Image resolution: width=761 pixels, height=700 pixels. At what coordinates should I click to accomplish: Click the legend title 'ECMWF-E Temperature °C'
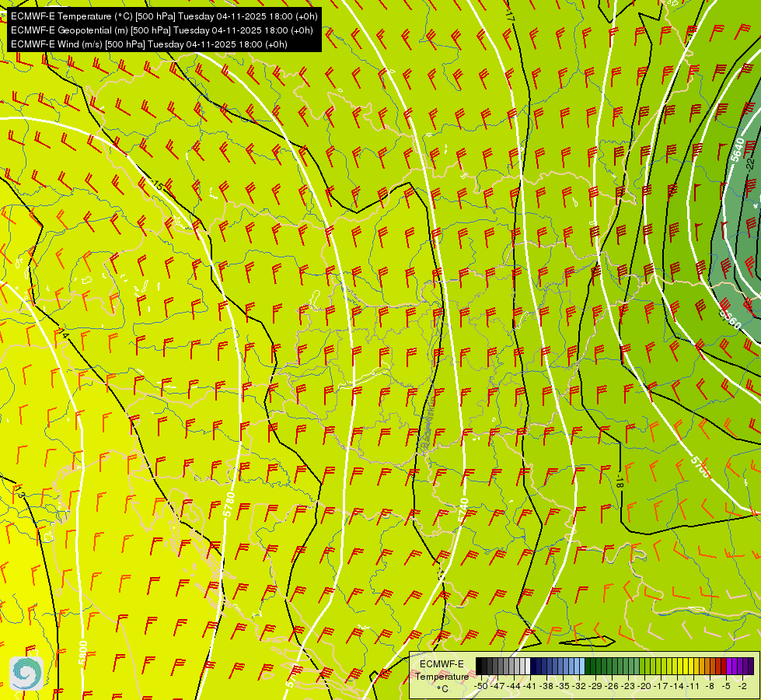(x=442, y=676)
